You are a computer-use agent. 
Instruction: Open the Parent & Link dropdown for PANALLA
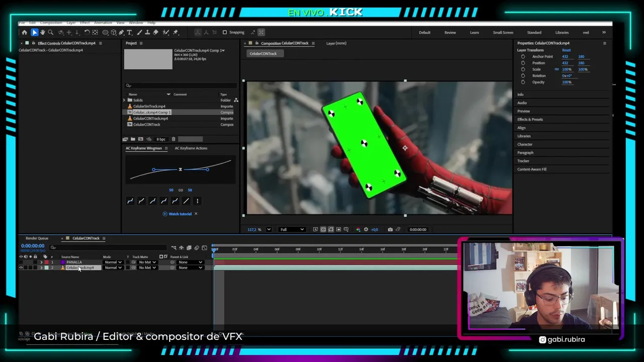pyautogui.click(x=190, y=262)
